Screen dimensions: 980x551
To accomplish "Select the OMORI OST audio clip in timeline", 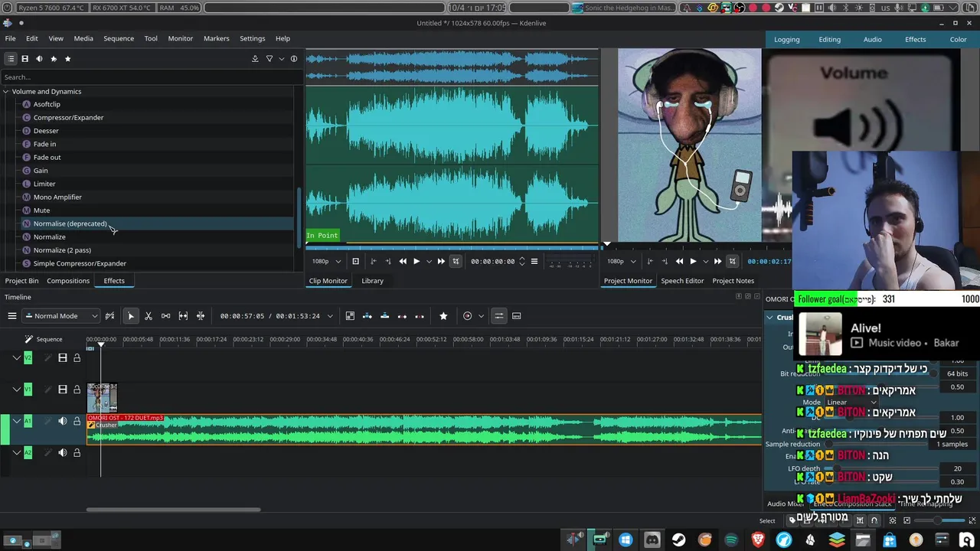I will point(424,429).
